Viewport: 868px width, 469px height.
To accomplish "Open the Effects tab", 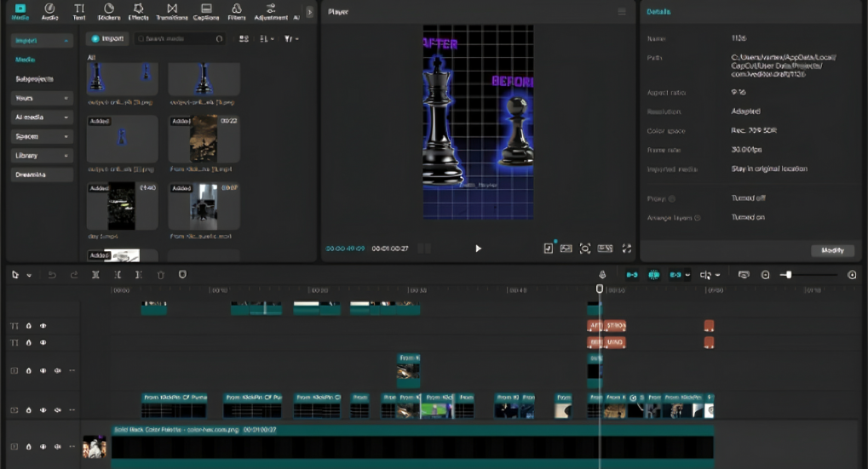I will (x=138, y=12).
